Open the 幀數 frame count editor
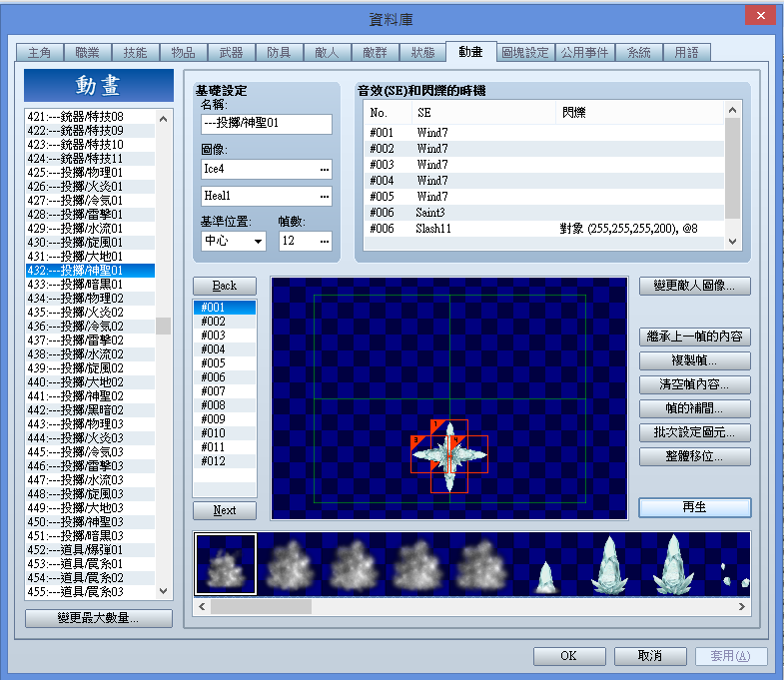784x680 pixels. (x=325, y=242)
